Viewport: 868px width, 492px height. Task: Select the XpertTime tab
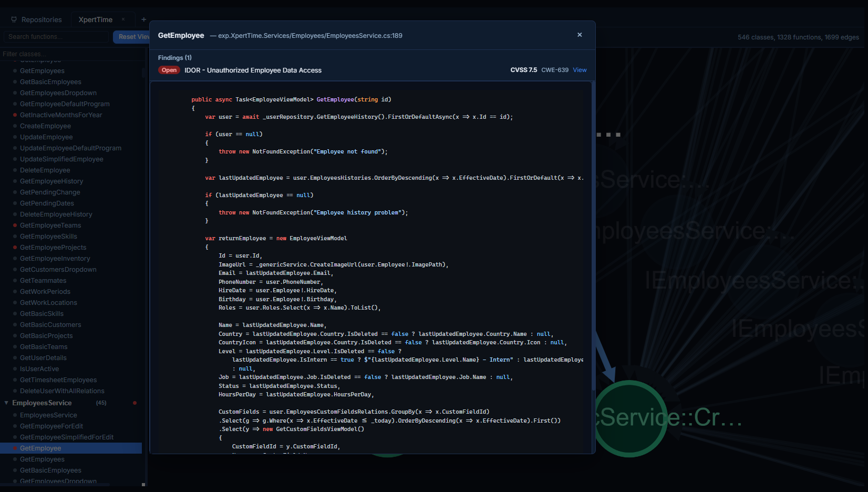[95, 19]
